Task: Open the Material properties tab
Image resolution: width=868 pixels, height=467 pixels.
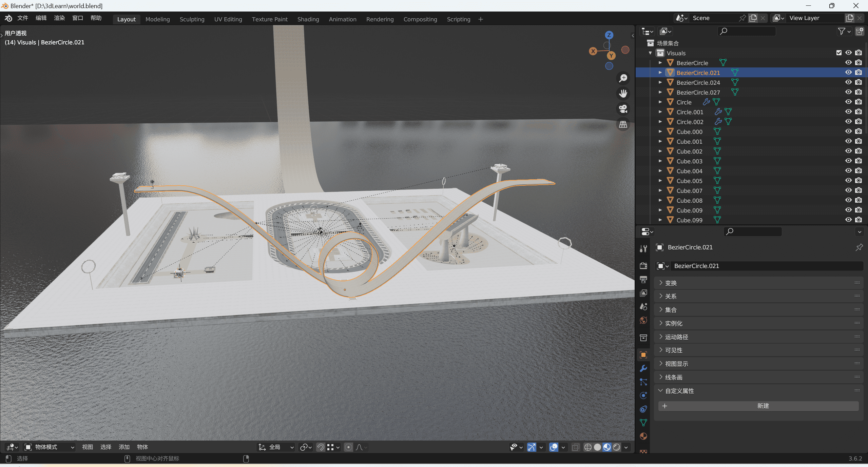Action: point(643,436)
